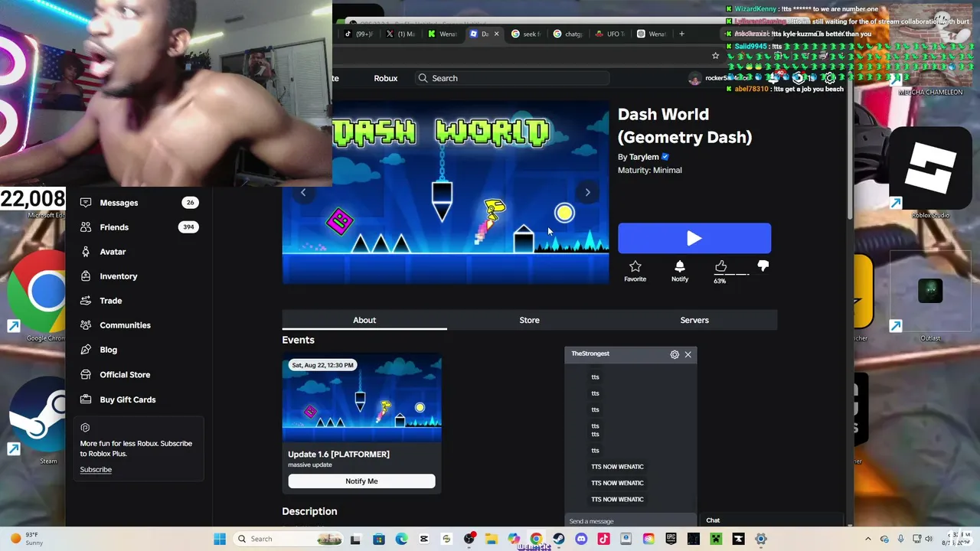Open Microsoft Store from the taskbar
Screen dimensions: 980x551
click(x=379, y=539)
